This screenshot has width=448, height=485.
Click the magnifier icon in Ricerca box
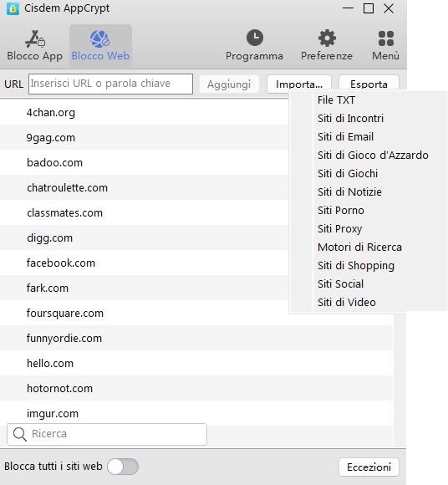[x=20, y=434]
